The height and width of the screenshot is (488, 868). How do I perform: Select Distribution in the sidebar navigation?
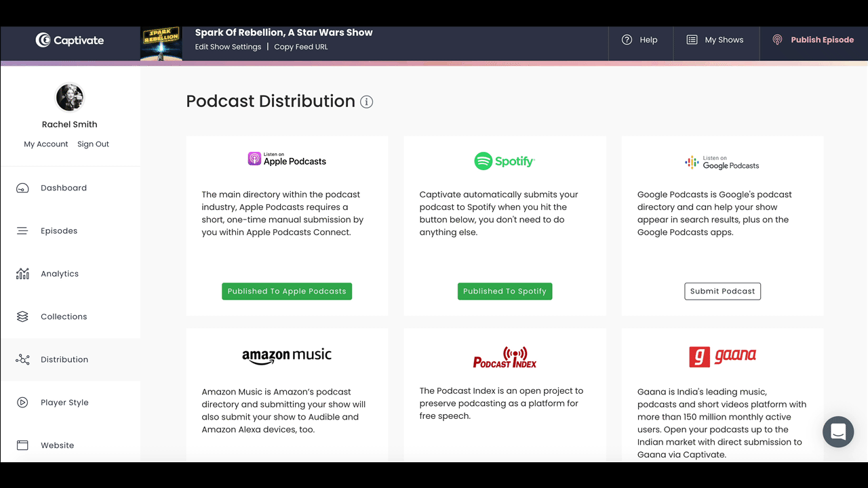point(23,359)
